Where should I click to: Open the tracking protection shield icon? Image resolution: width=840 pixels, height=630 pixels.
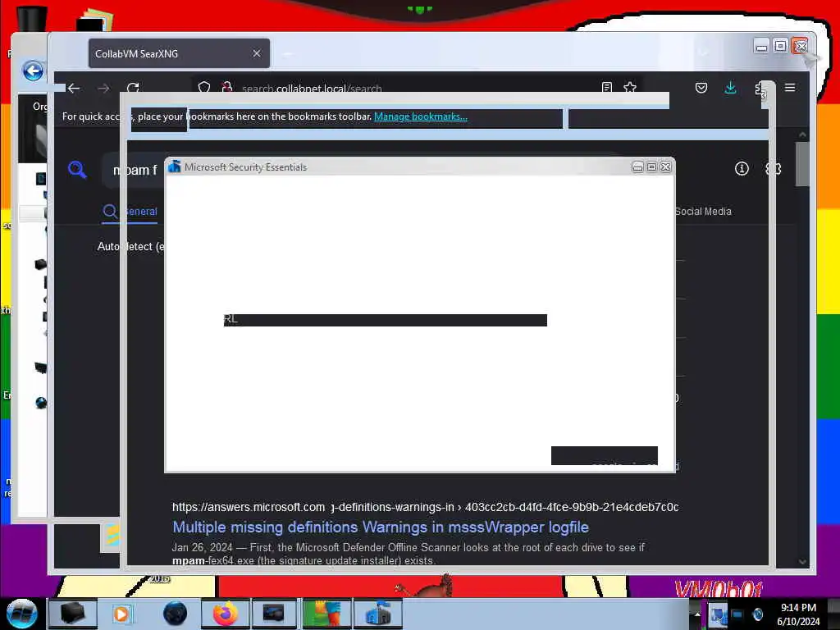coord(204,87)
